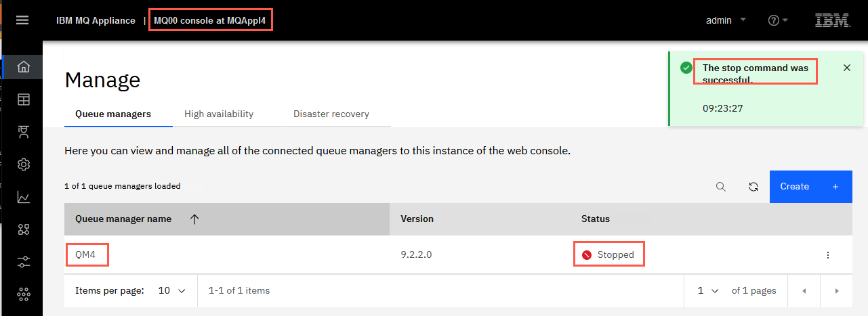The image size is (868, 316).
Task: Click the Status column header
Action: (x=596, y=219)
